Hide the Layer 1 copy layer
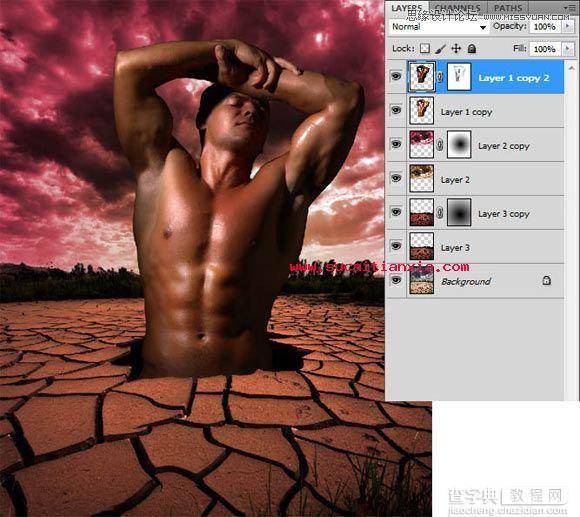The image size is (580, 517). 396,110
